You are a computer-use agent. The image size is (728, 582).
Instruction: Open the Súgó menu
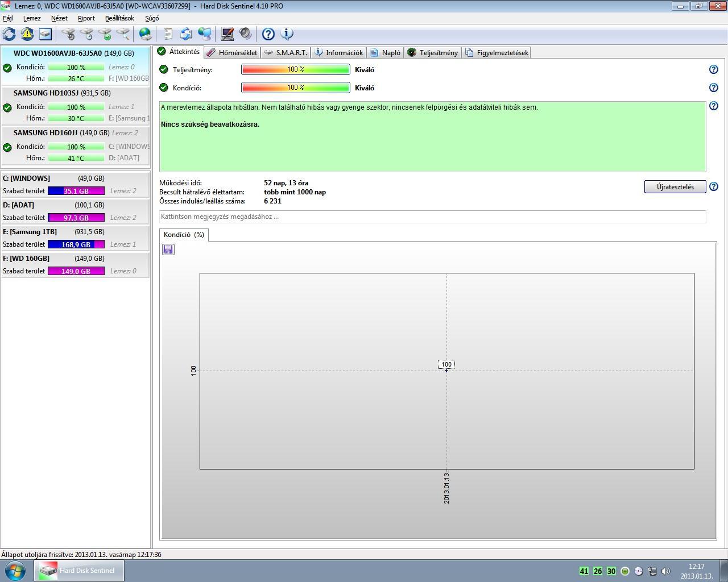coord(152,18)
